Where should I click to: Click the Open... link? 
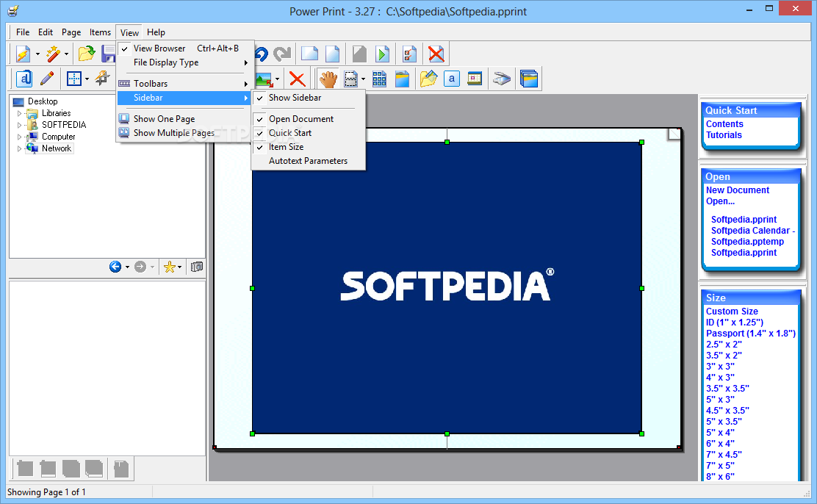[x=720, y=201]
